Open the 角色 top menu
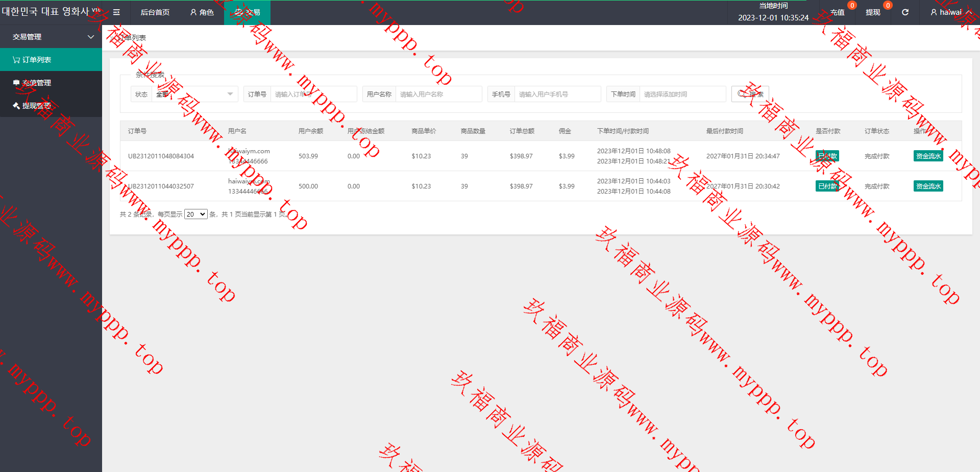Image resolution: width=980 pixels, height=472 pixels. 202,12
